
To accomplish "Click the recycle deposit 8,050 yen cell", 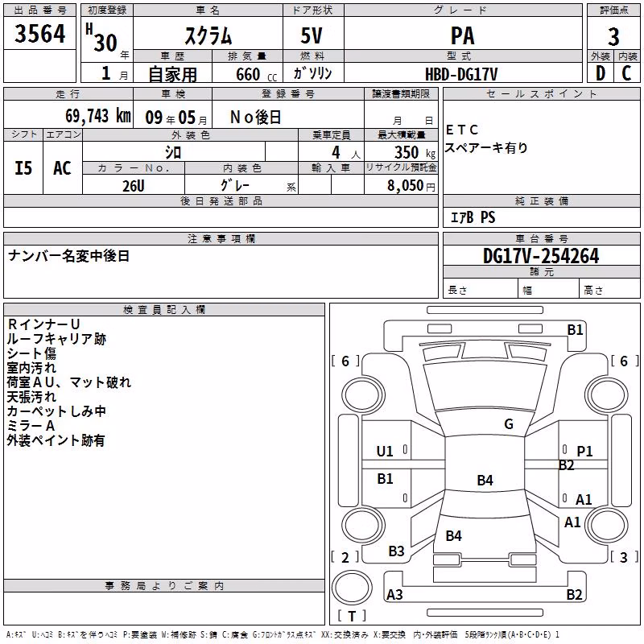I will pos(401,185).
